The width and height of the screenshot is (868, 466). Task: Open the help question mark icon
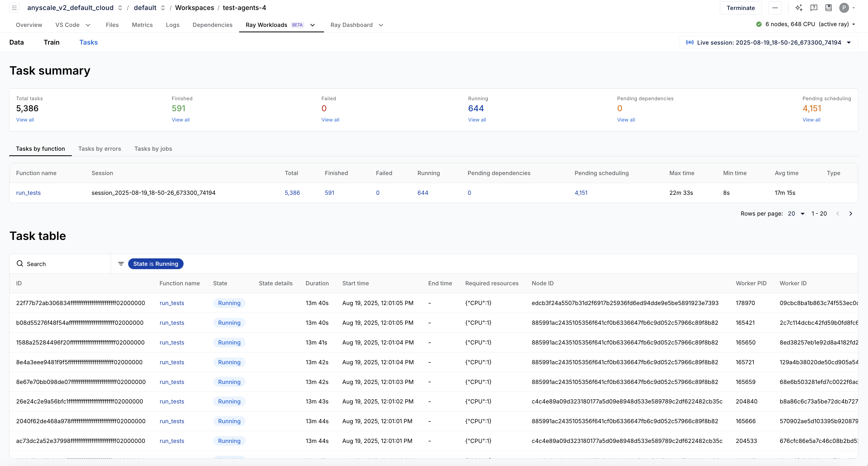pos(814,8)
